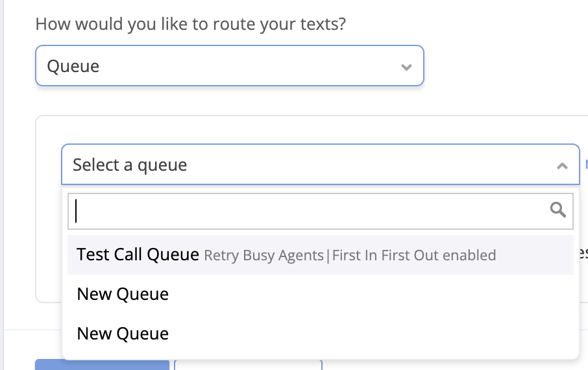588x370 pixels.
Task: Click the blinking text cursor in search box
Action: tap(76, 211)
